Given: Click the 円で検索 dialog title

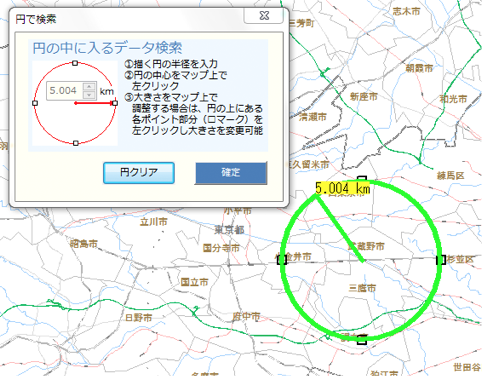Looking at the screenshot, I should coord(36,19).
